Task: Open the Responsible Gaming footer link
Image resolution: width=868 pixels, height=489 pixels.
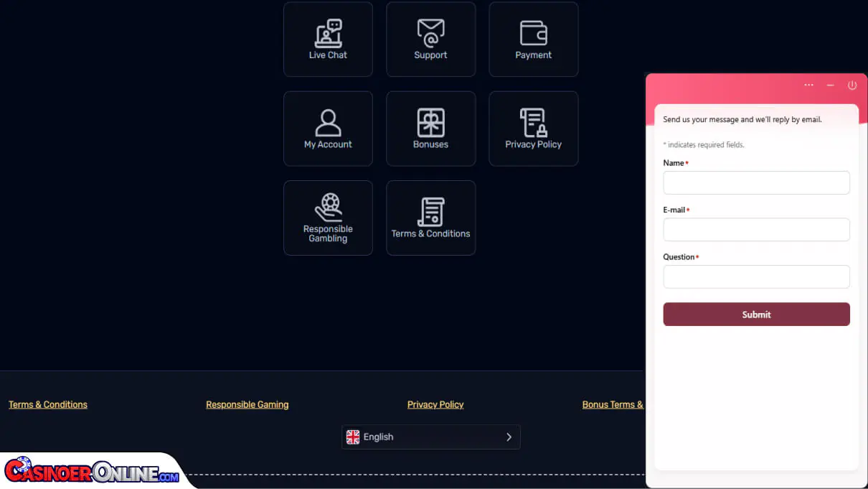Action: (247, 404)
